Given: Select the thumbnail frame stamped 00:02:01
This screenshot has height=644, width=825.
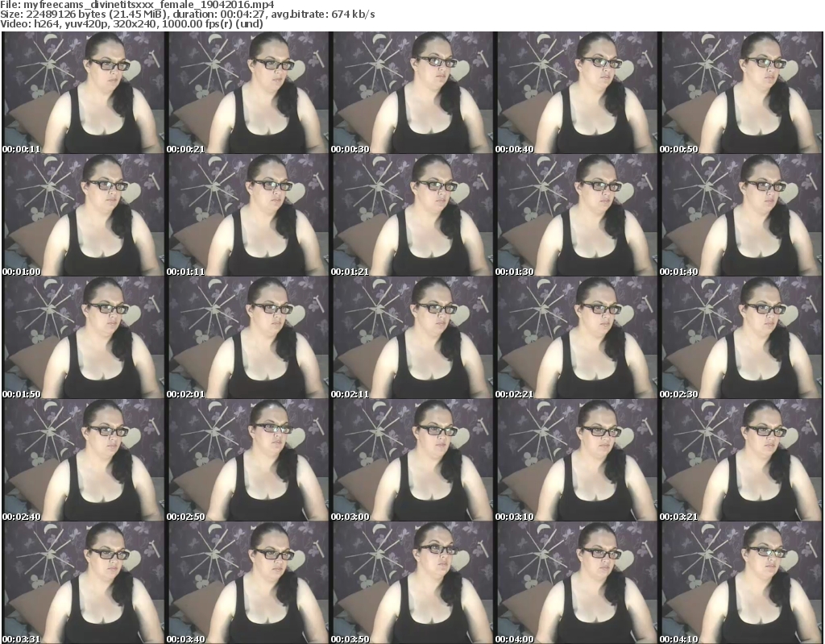Looking at the screenshot, I should click(247, 338).
